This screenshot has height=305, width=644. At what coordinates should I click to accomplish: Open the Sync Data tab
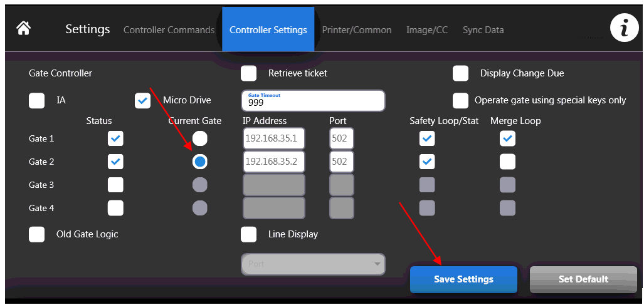[x=483, y=30]
